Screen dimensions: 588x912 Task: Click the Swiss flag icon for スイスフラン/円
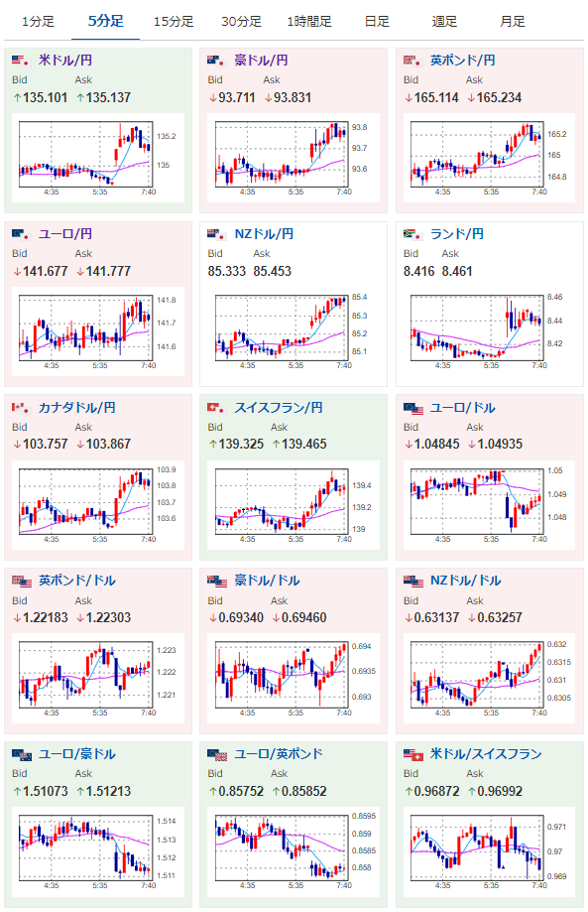[x=217, y=408]
